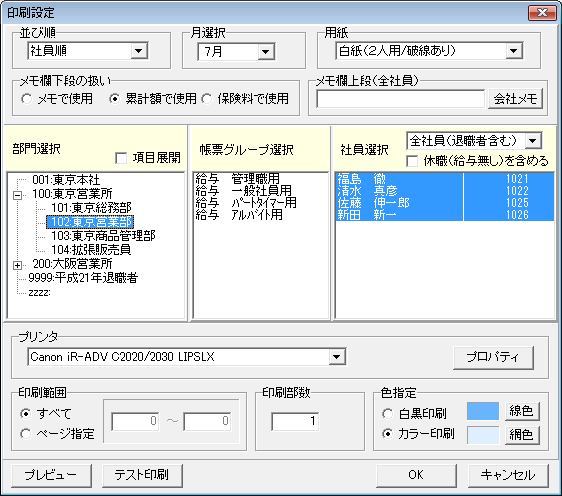Image resolution: width=562 pixels, height=496 pixels.
Task: Open the 全社員(退職者含む) employee filter dropdown
Action: 533,141
